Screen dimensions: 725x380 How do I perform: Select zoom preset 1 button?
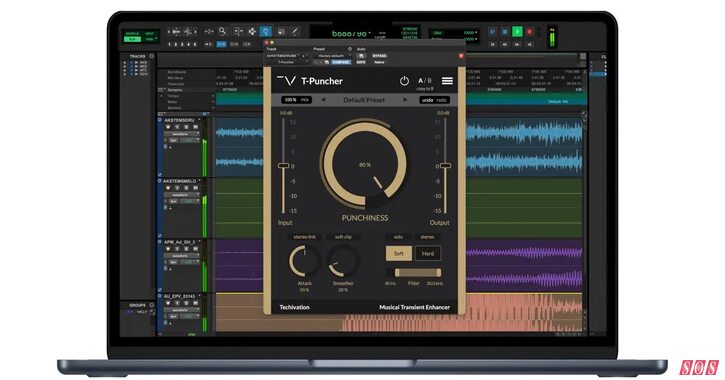tap(170, 44)
